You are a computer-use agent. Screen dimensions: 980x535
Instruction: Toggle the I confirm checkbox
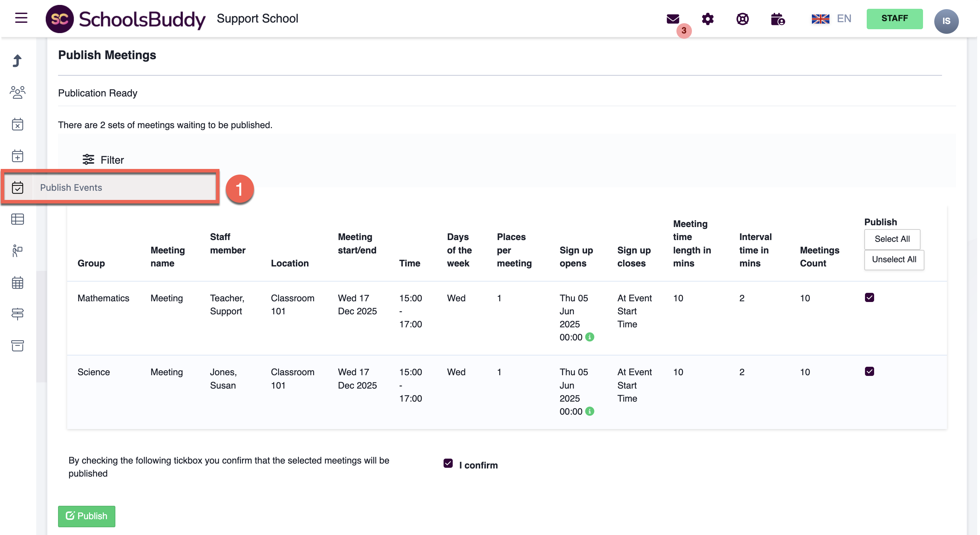pyautogui.click(x=448, y=464)
